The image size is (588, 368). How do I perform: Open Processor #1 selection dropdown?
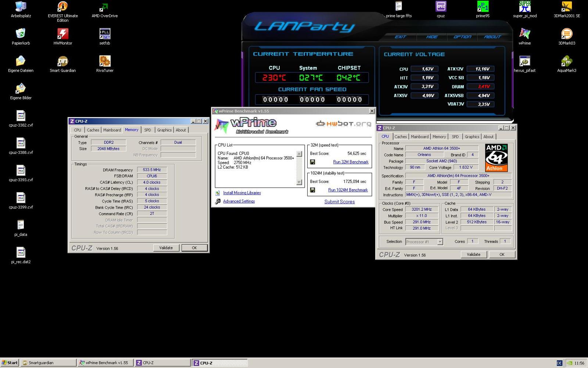tap(440, 242)
